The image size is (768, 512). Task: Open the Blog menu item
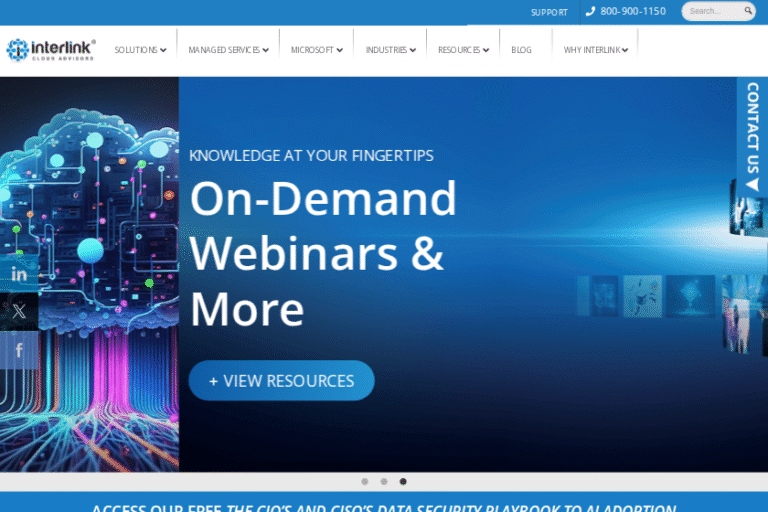[x=521, y=50]
